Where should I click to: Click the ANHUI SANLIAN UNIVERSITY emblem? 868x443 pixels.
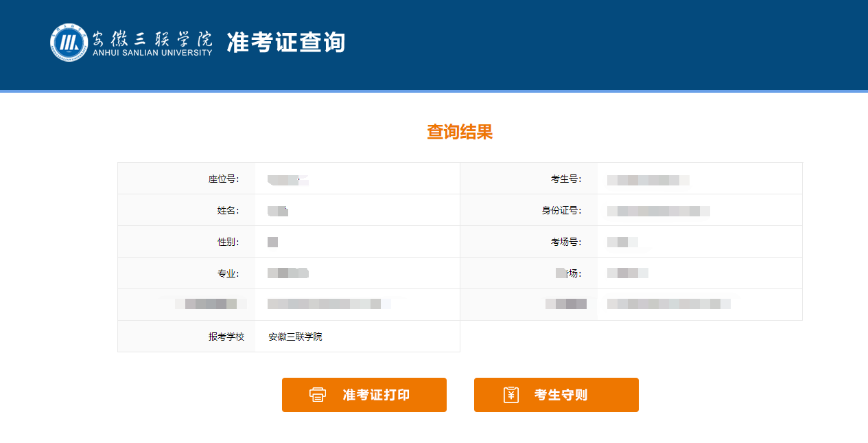67,42
